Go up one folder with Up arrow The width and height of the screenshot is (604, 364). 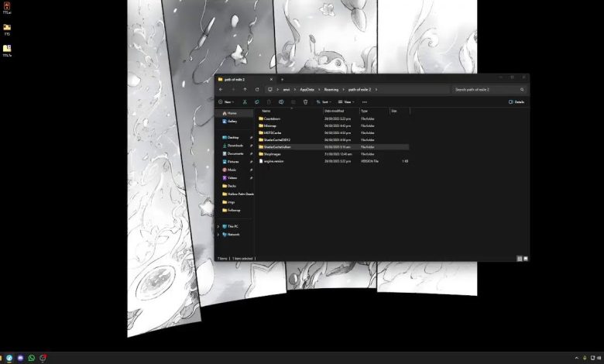click(x=245, y=90)
